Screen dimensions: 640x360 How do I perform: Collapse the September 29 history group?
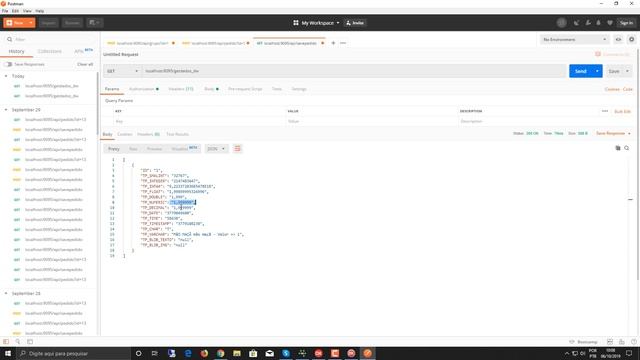coord(6,110)
